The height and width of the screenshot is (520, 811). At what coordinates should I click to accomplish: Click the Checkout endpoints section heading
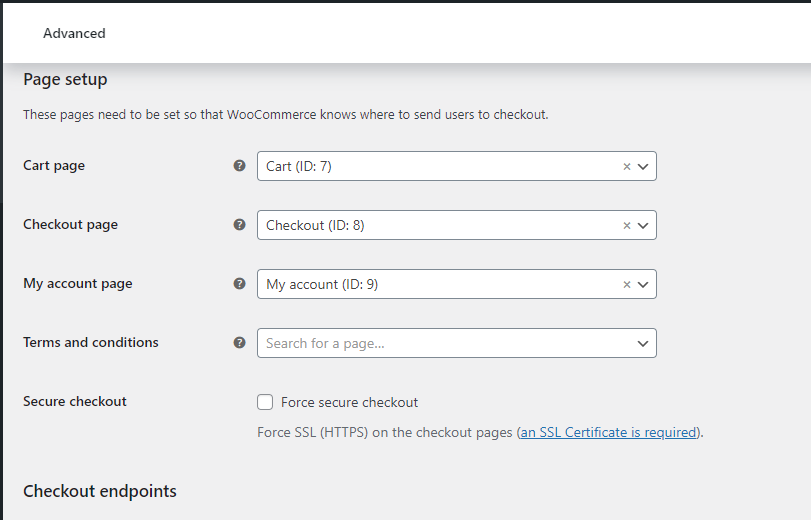point(100,491)
